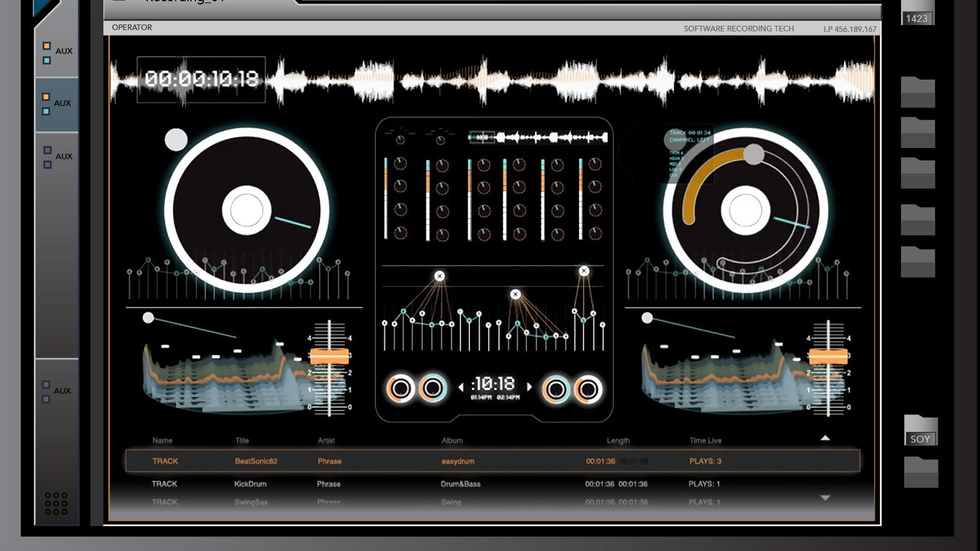Click the right deck turntable platter center
This screenshot has width=980, height=551.
pyautogui.click(x=745, y=211)
